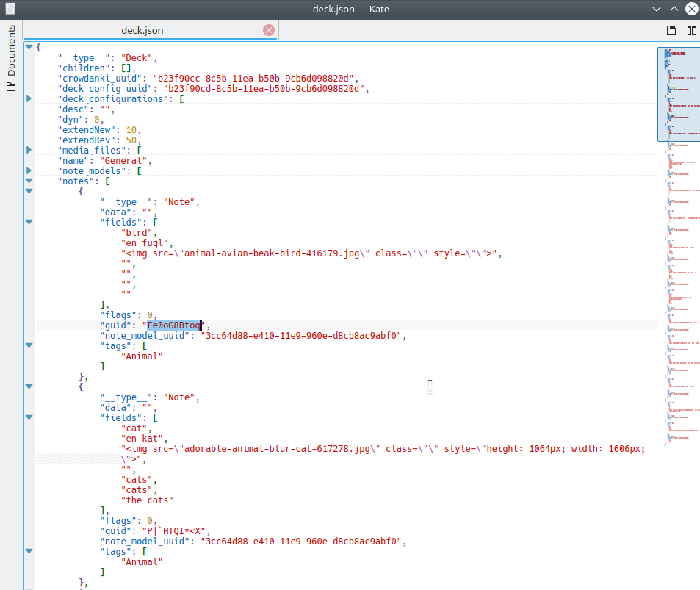Collapse the notes array
This screenshot has width=700, height=590.
pyautogui.click(x=29, y=181)
